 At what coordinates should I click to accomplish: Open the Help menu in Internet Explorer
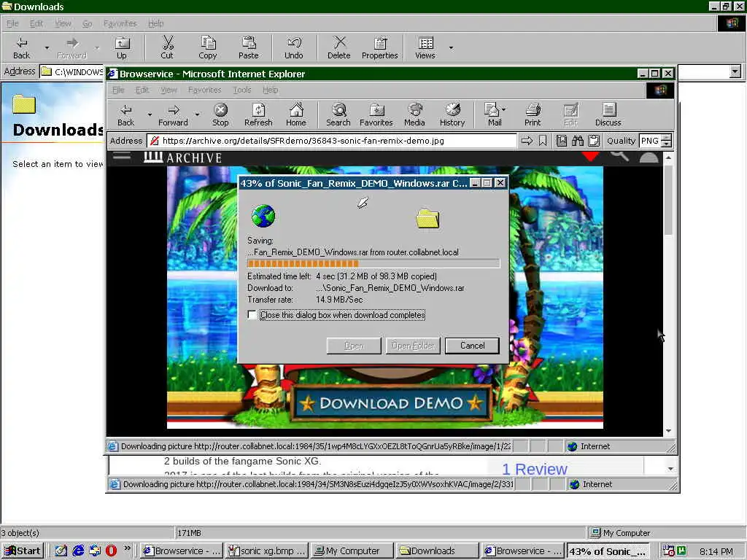coord(270,90)
